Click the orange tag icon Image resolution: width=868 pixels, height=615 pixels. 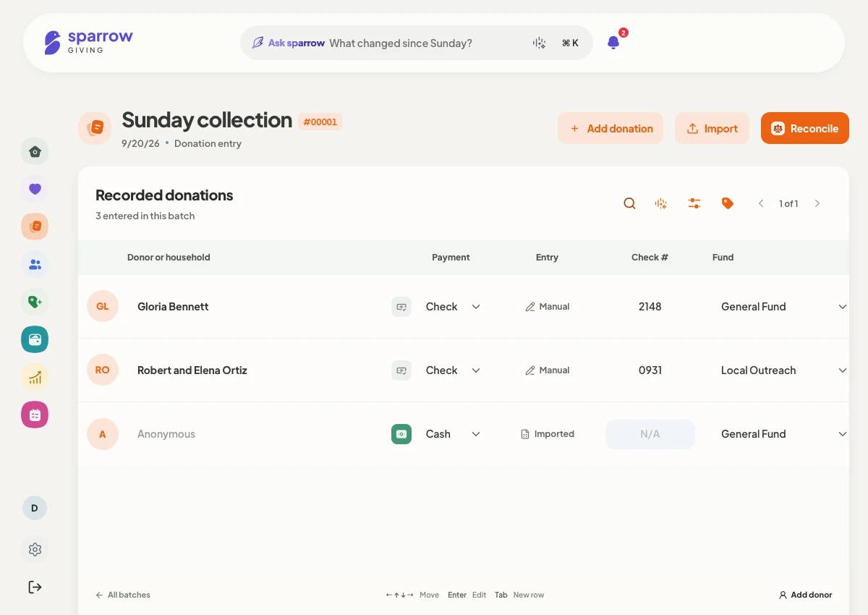point(728,203)
